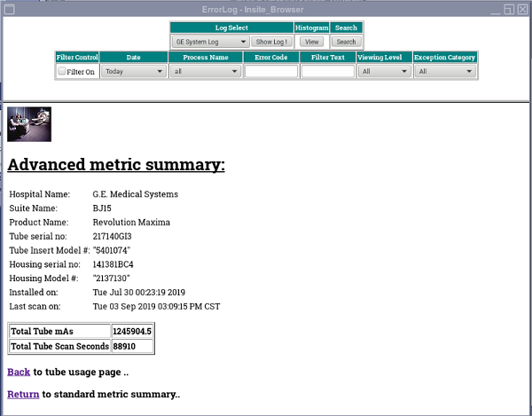This screenshot has width=532, height=416.
Task: Click the ErrorLog - Insite_Browser title bar
Action: point(266,7)
